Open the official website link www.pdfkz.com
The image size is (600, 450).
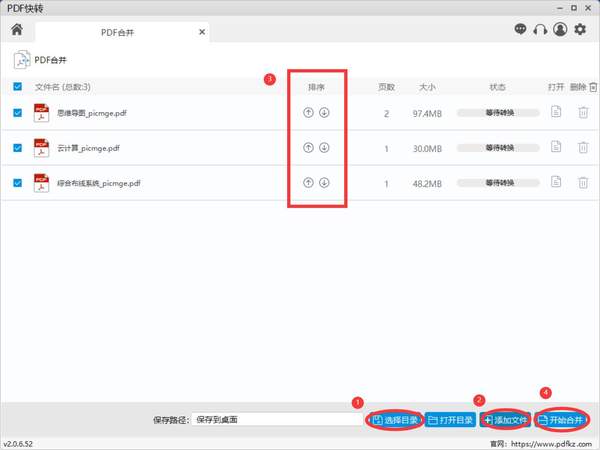coord(551,444)
